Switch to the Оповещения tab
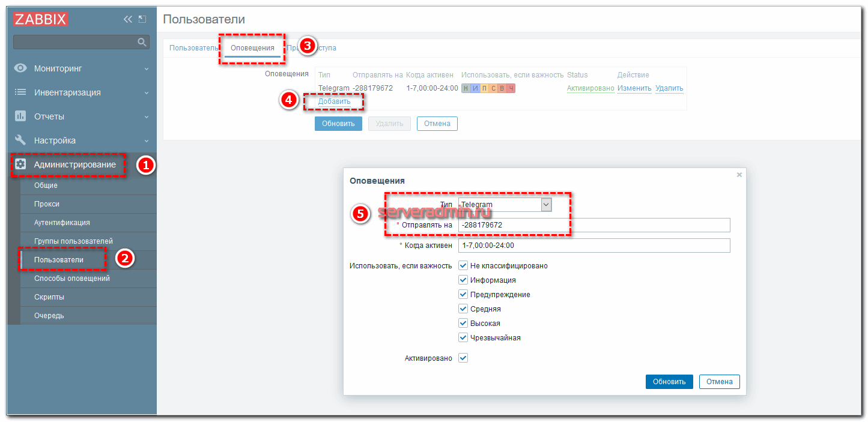This screenshot has height=422, width=868. (x=252, y=48)
